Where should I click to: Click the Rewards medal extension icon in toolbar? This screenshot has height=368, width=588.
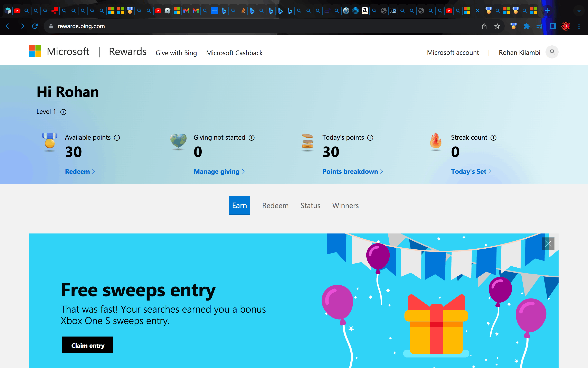click(513, 26)
